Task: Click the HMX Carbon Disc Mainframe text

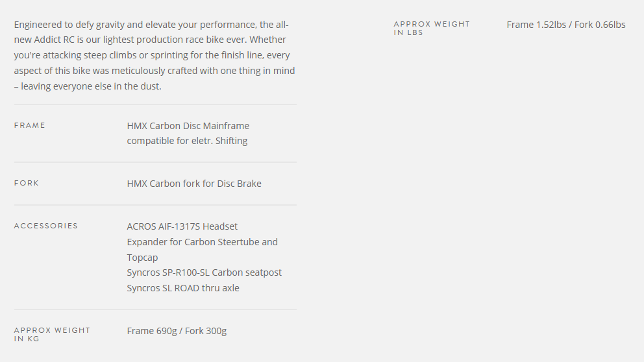Action: tap(188, 125)
